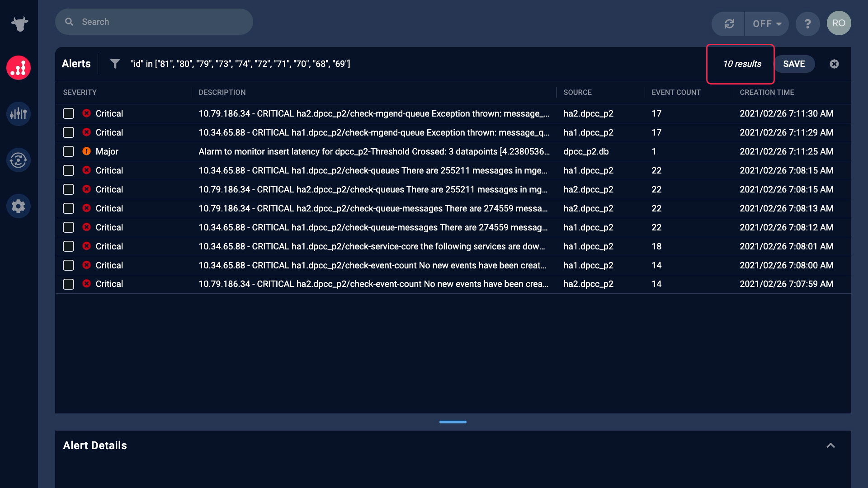Clear the filter with the X icon
This screenshot has height=488, width=868.
click(834, 64)
